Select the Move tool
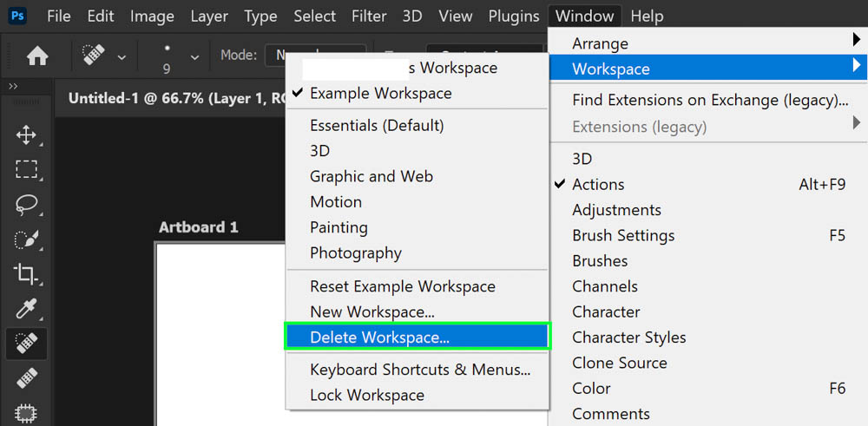Viewport: 868px width, 426px height. 26,135
